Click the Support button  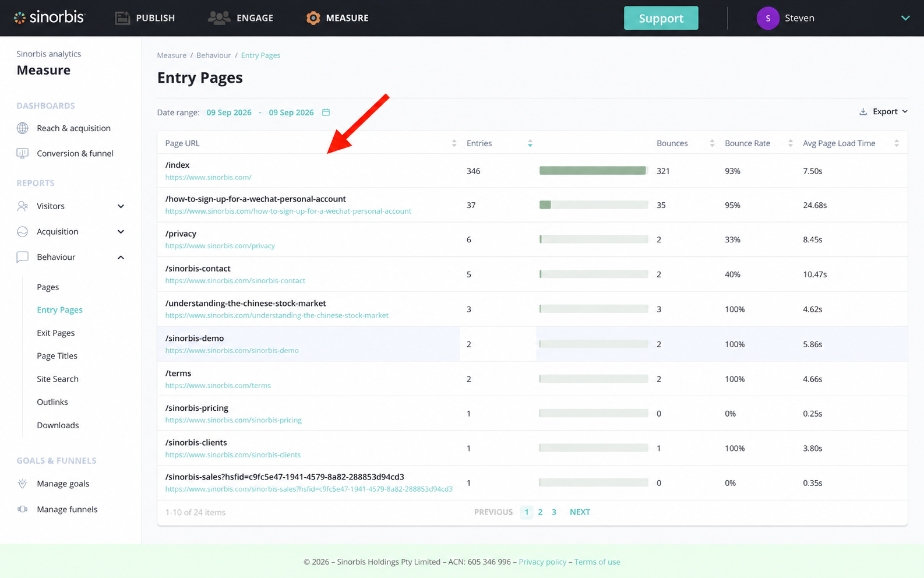tap(661, 18)
